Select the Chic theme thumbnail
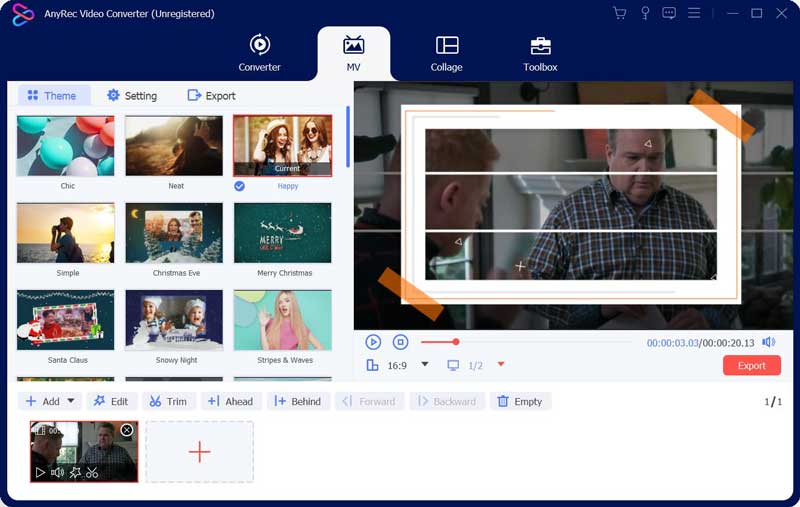800x507 pixels. pos(66,146)
